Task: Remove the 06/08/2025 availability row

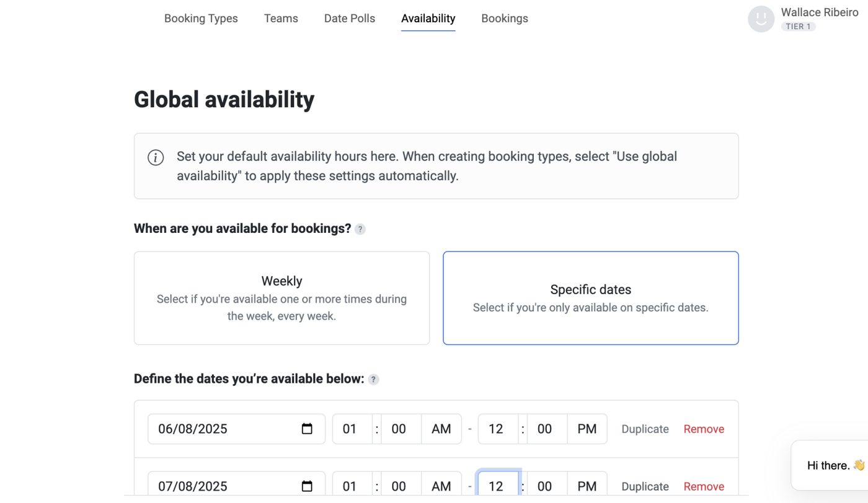Action: click(x=704, y=429)
